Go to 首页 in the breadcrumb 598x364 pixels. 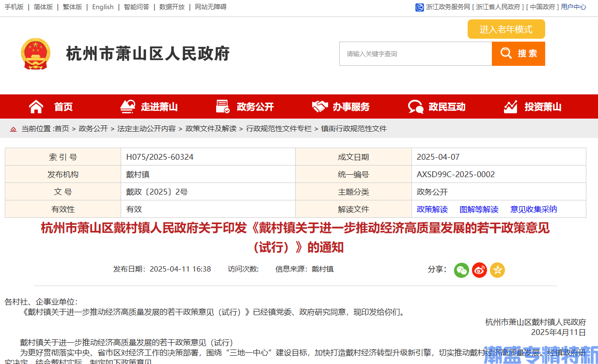62,129
